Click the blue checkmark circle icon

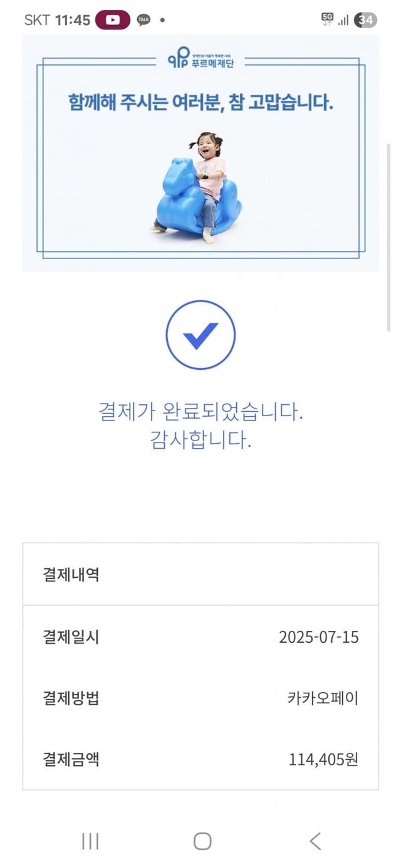200,335
